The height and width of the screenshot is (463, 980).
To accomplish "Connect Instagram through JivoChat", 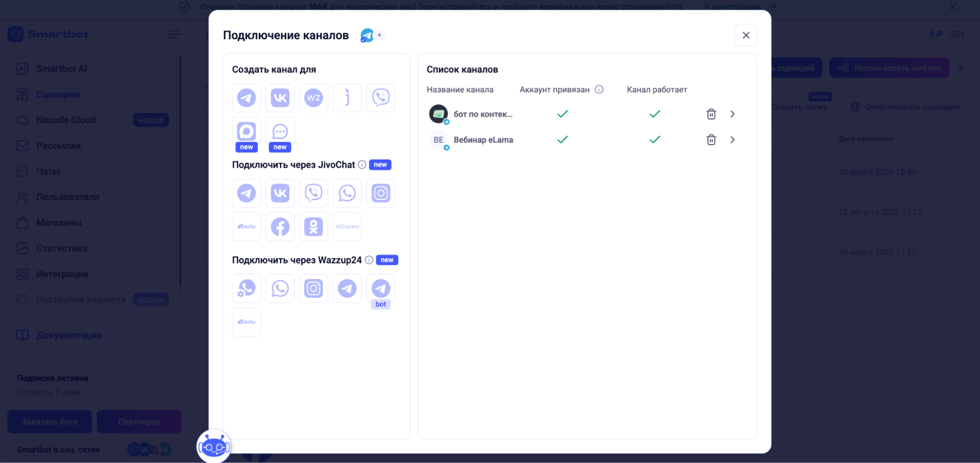I will (380, 193).
